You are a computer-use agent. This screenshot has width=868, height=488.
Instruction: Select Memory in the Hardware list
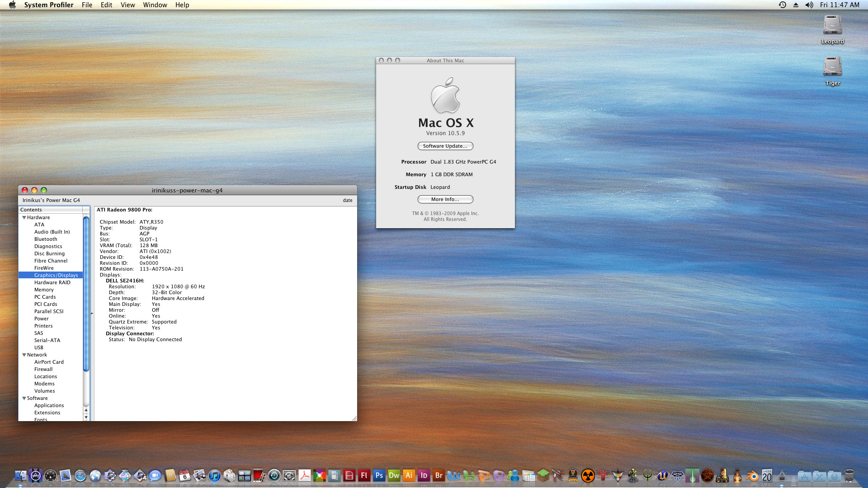44,290
